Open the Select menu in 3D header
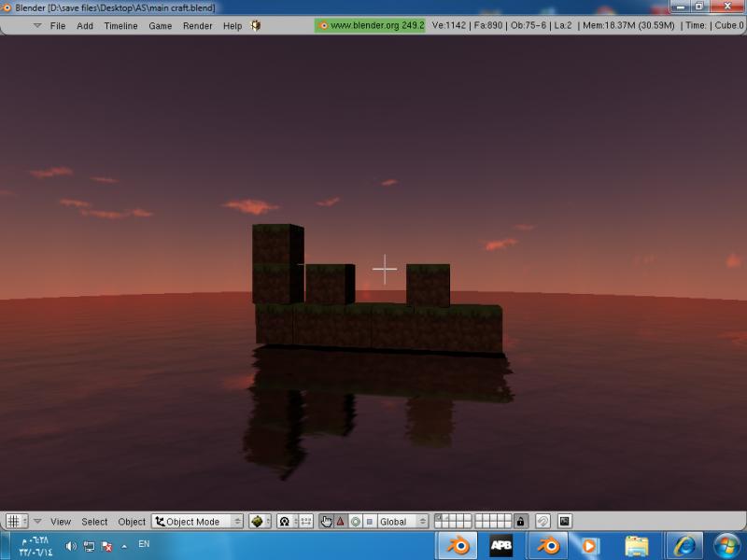 tap(94, 522)
